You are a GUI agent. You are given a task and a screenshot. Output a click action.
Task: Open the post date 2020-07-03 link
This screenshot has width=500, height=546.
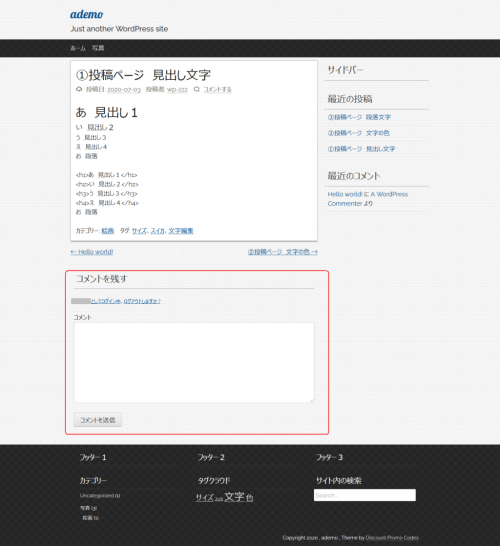[x=124, y=89]
